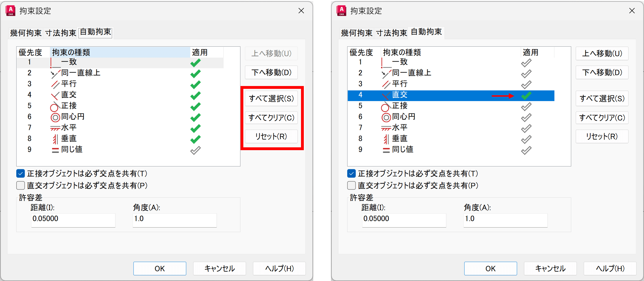Check 直交オブジェクトは必ず交点を共有(P) in right dialog

[351, 186]
